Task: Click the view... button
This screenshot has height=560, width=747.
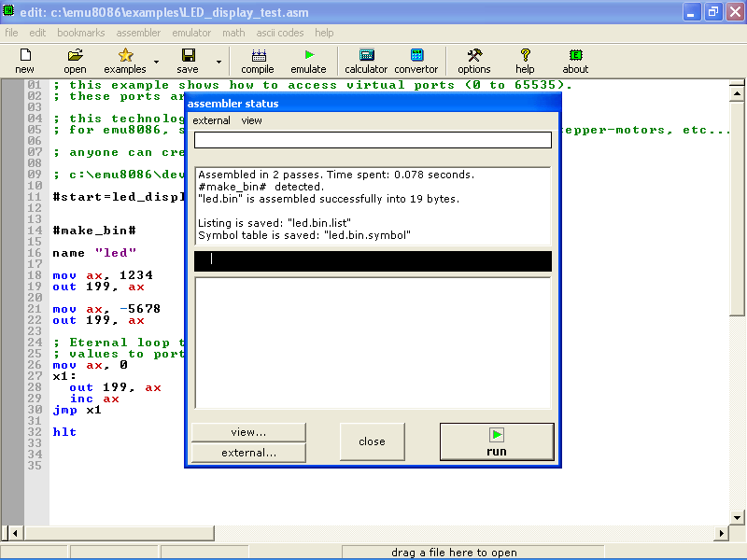Action: (248, 432)
